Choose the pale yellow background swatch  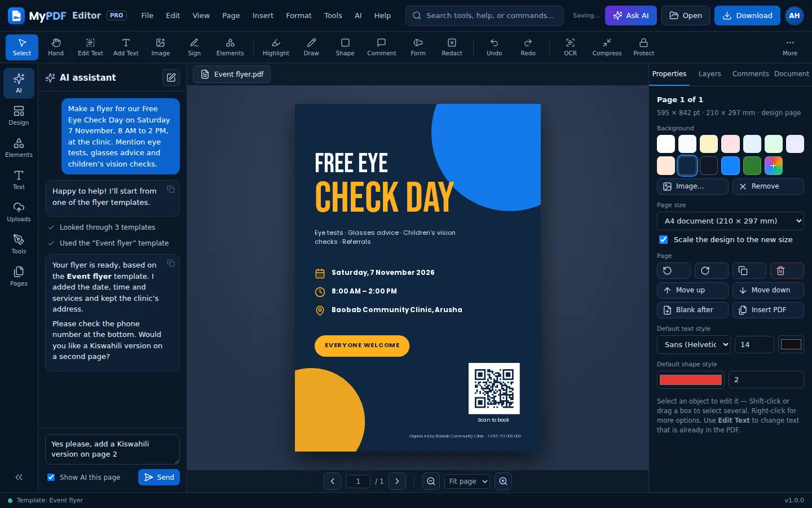coord(709,144)
